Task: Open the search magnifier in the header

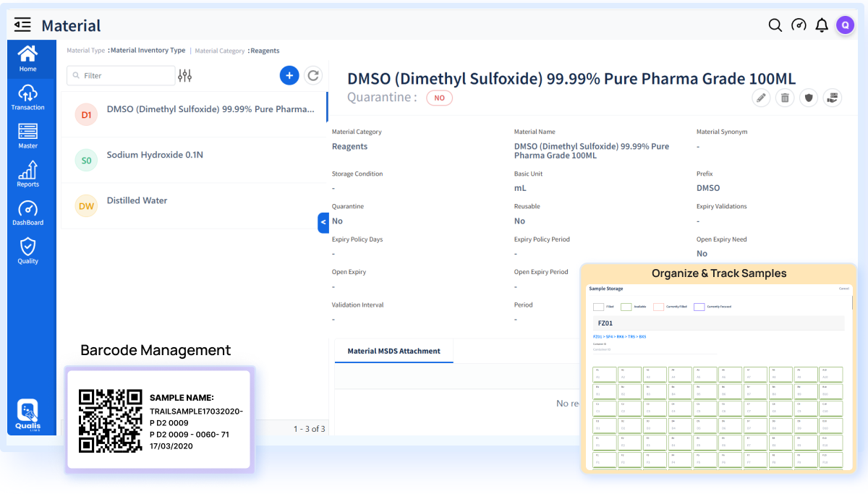Action: (x=775, y=25)
